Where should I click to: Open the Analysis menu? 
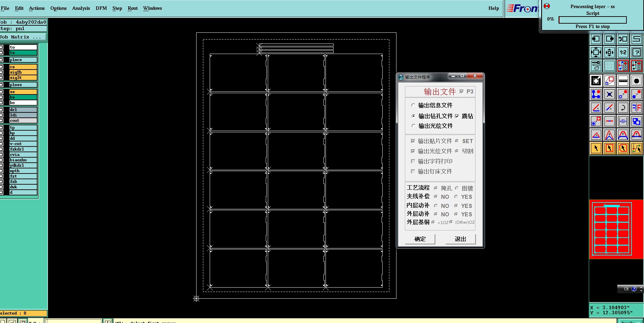pyautogui.click(x=81, y=8)
